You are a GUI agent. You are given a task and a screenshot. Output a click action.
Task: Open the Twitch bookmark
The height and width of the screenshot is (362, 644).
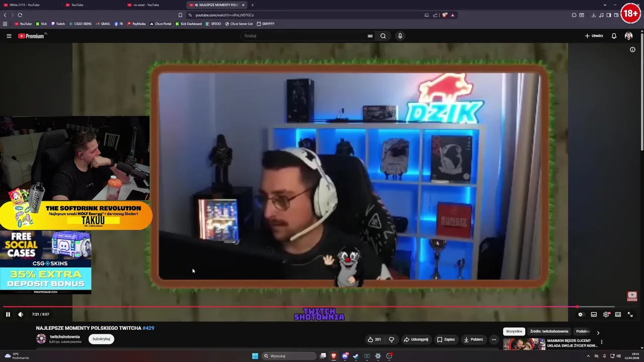point(58,24)
